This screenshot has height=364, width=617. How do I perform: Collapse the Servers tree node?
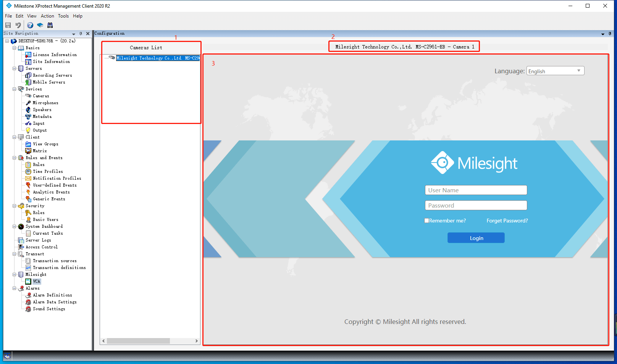tap(14, 69)
